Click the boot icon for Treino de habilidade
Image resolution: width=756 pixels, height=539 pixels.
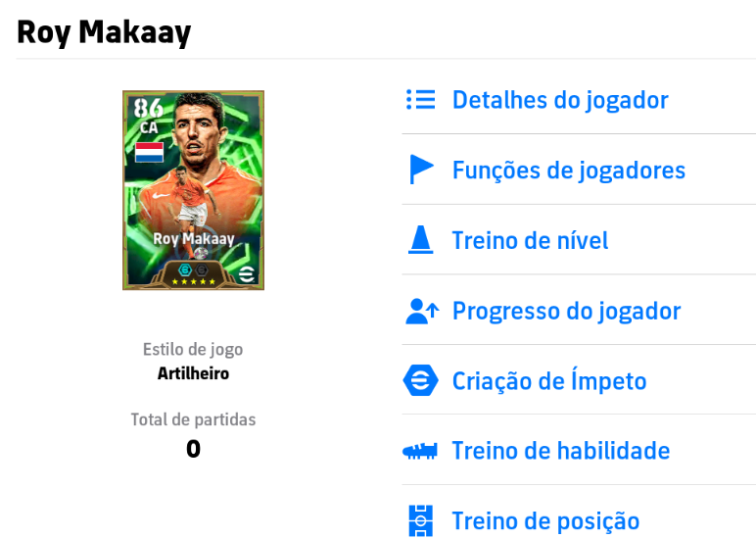coord(420,451)
